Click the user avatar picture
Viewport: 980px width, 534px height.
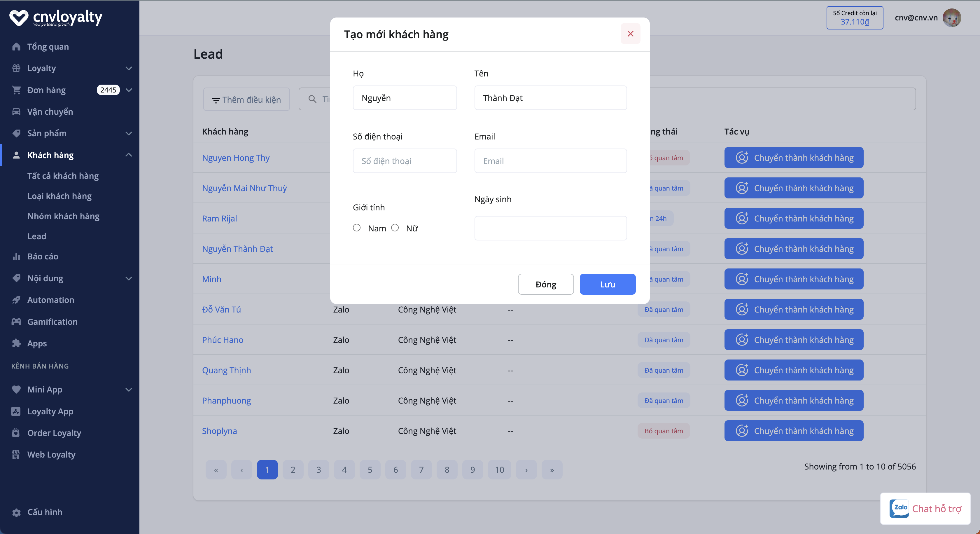pyautogui.click(x=951, y=18)
